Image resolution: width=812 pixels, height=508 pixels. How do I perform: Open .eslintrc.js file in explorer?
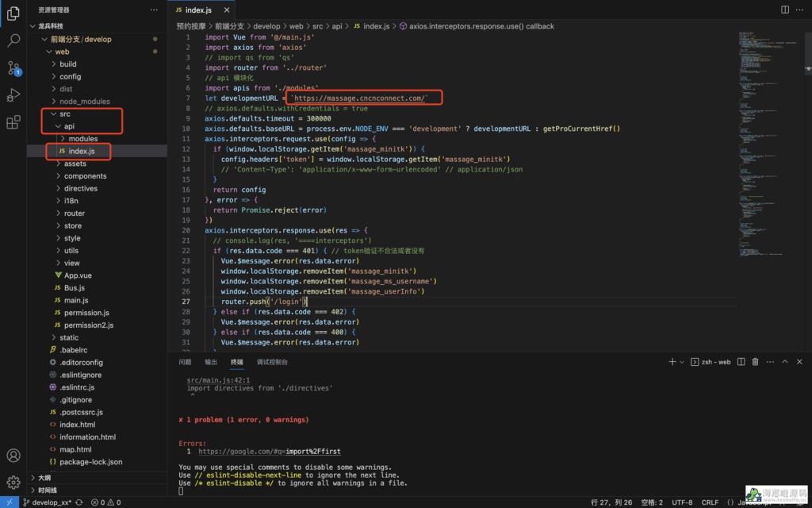pos(77,387)
